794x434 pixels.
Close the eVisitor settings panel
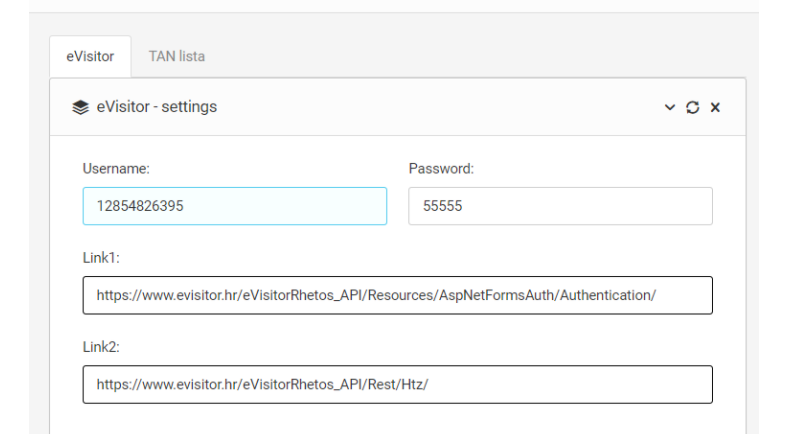click(715, 107)
